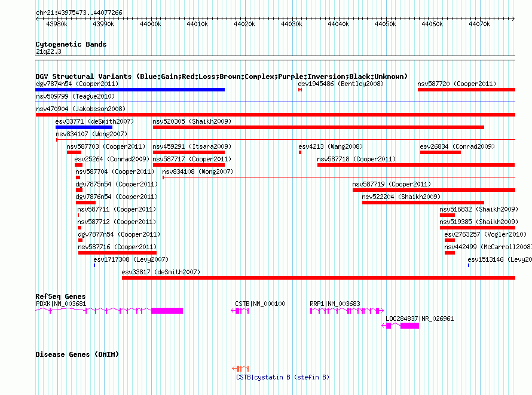Click the red nsv587716 loss bar
Viewport: 532px width, 395px height.
click(x=117, y=253)
